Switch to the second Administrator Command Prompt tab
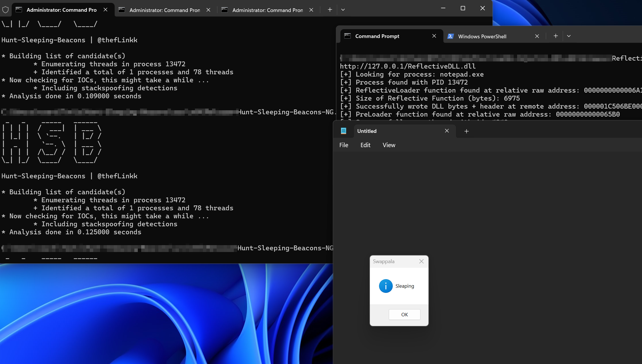The image size is (642, 364). (164, 10)
